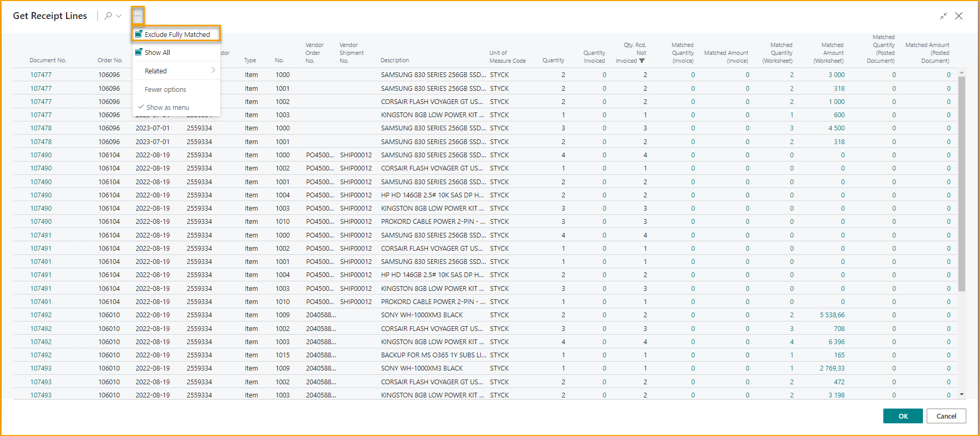Click the Exclude Fully Matched icon
The height and width of the screenshot is (436, 980).
point(138,34)
